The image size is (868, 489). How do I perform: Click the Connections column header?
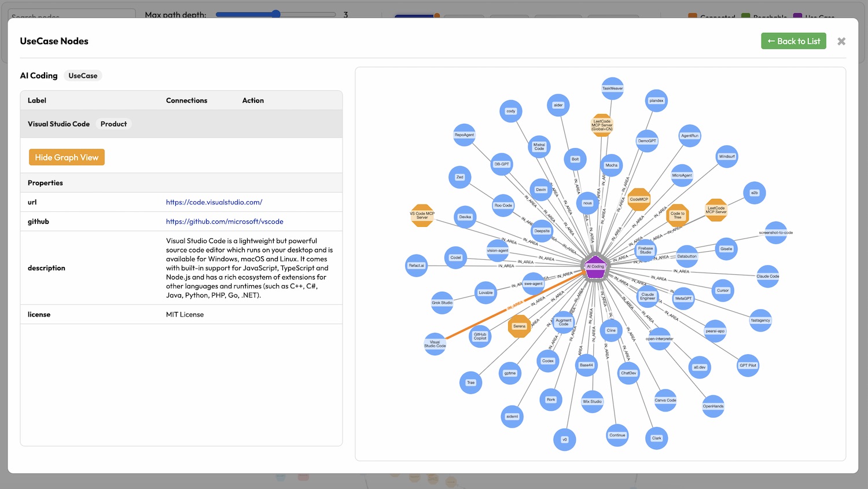[186, 101]
